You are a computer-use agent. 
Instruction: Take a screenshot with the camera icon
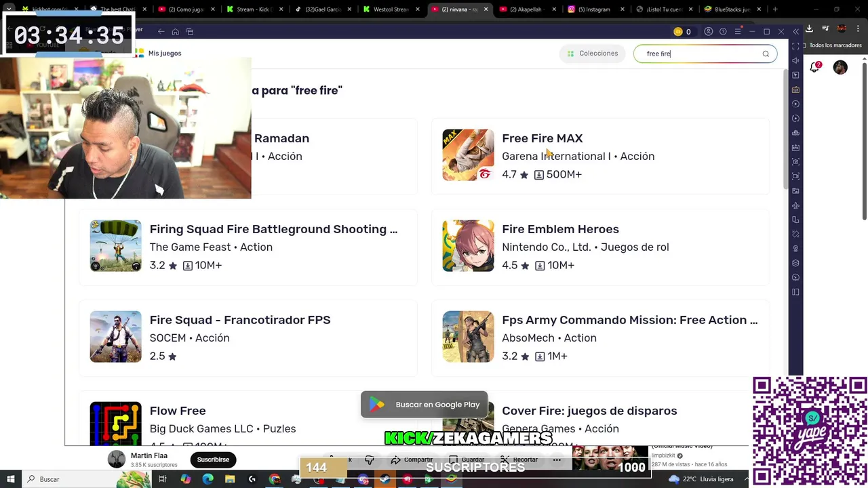click(796, 162)
